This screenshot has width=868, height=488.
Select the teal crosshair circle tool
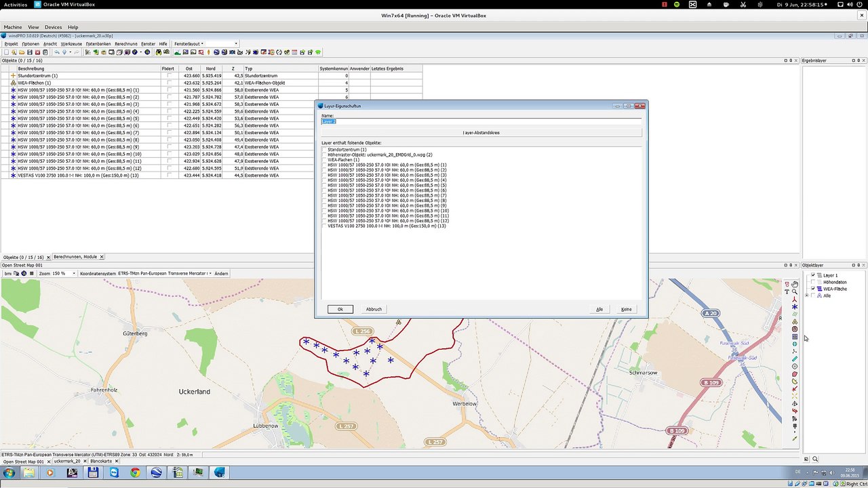(x=795, y=344)
